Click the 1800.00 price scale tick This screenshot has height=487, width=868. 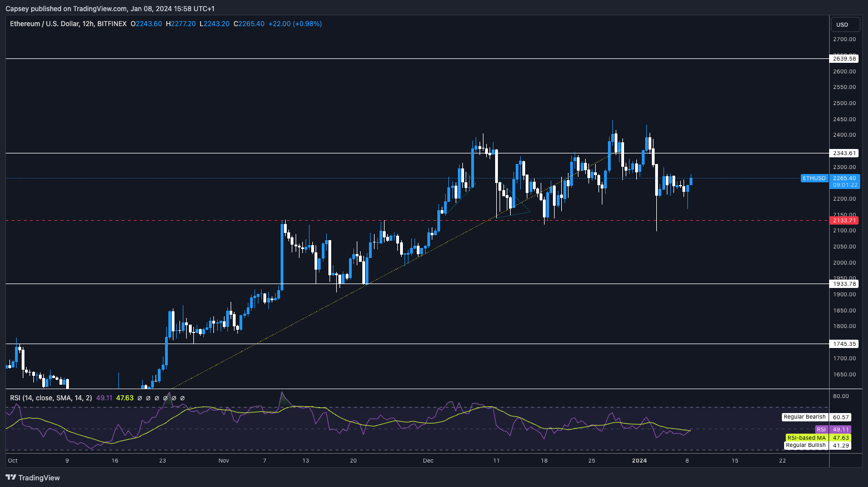pyautogui.click(x=844, y=326)
